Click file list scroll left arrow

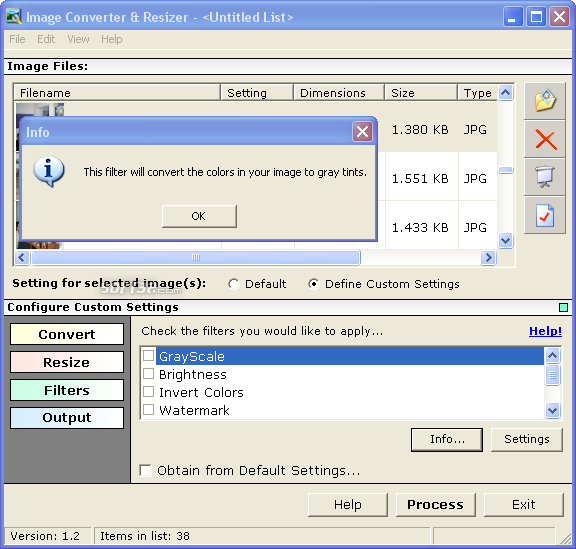coord(22,257)
